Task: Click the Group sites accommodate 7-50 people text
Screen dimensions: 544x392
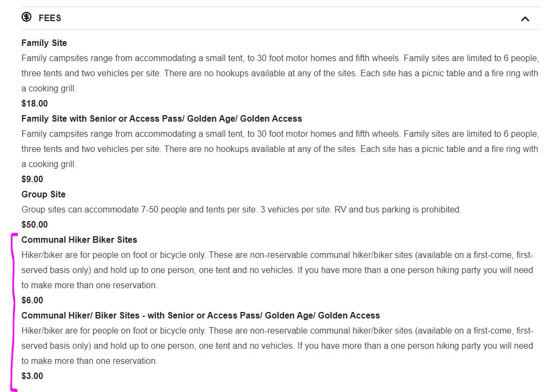Action: tap(242, 210)
